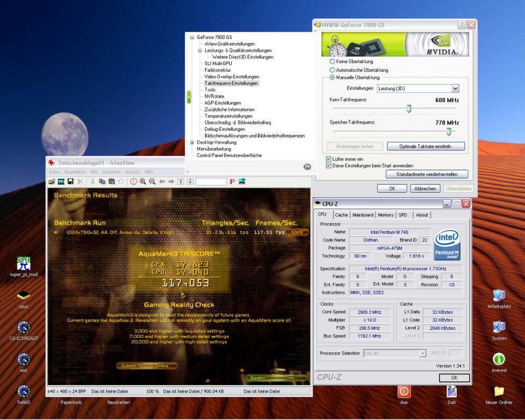Click the About IrfanView picture icon
The height and width of the screenshot is (420, 525).
coord(242,182)
